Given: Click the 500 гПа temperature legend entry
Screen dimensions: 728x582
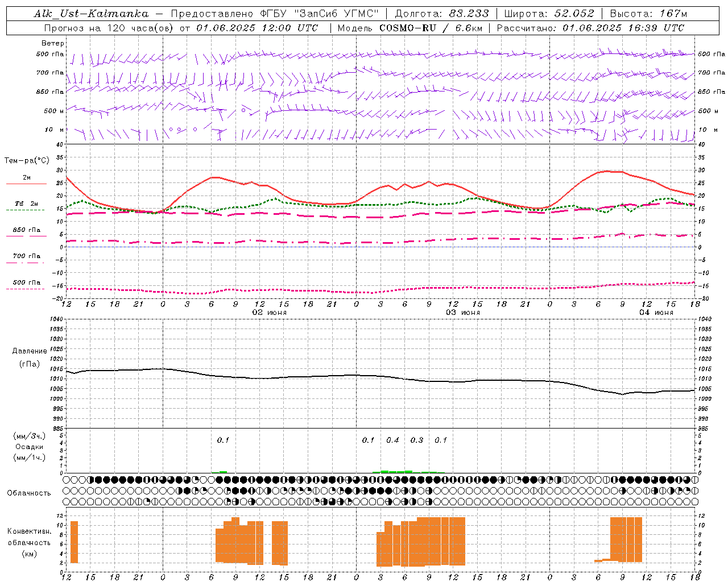Looking at the screenshot, I should pos(27,282).
